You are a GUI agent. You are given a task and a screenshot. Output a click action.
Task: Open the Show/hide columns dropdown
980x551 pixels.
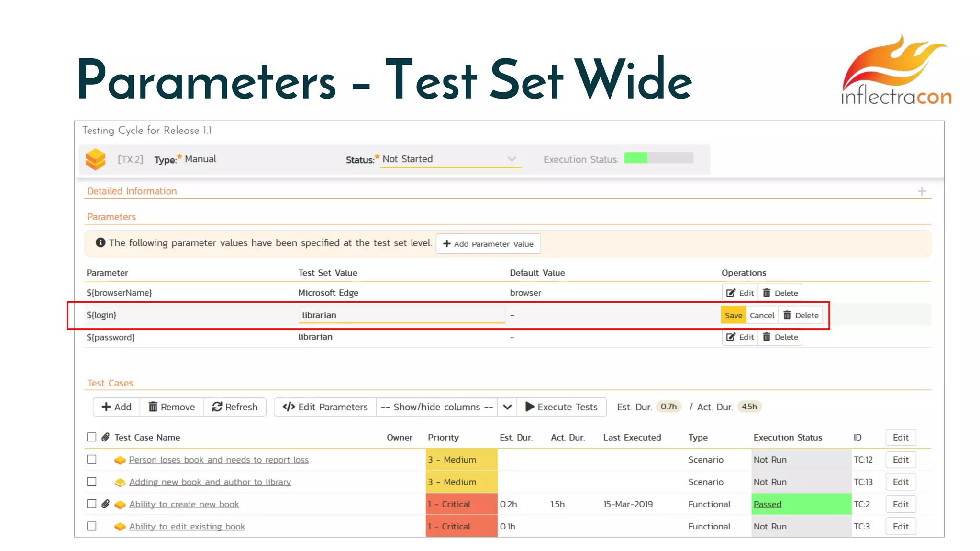point(436,407)
